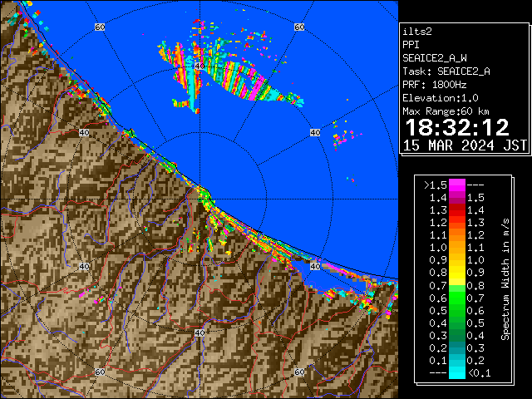Viewport: 532px width, 399px height.
Task: Click the upper-right '60' range ring label
Action: [299, 27]
